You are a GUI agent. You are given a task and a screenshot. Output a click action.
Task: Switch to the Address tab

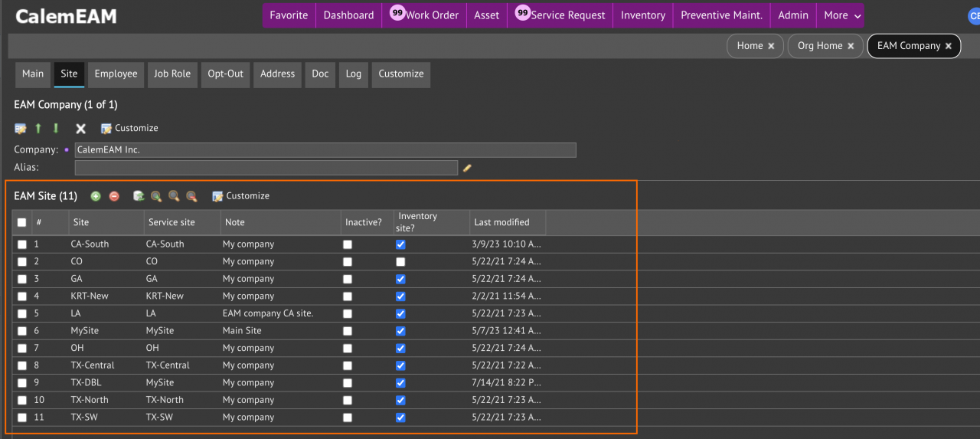(x=277, y=74)
